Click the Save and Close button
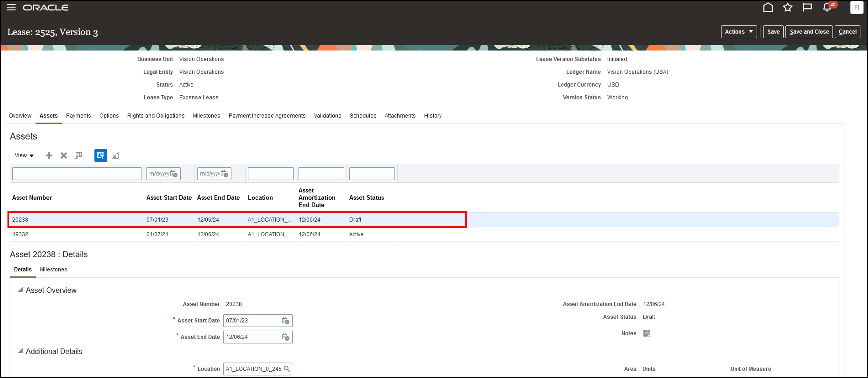Image resolution: width=868 pixels, height=378 pixels. click(809, 32)
